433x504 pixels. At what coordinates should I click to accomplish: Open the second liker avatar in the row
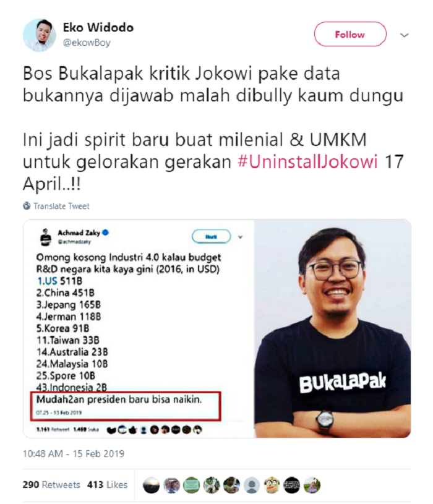(x=171, y=485)
